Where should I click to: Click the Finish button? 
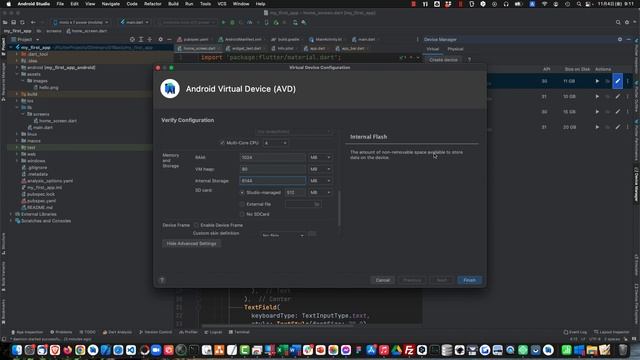click(x=469, y=280)
